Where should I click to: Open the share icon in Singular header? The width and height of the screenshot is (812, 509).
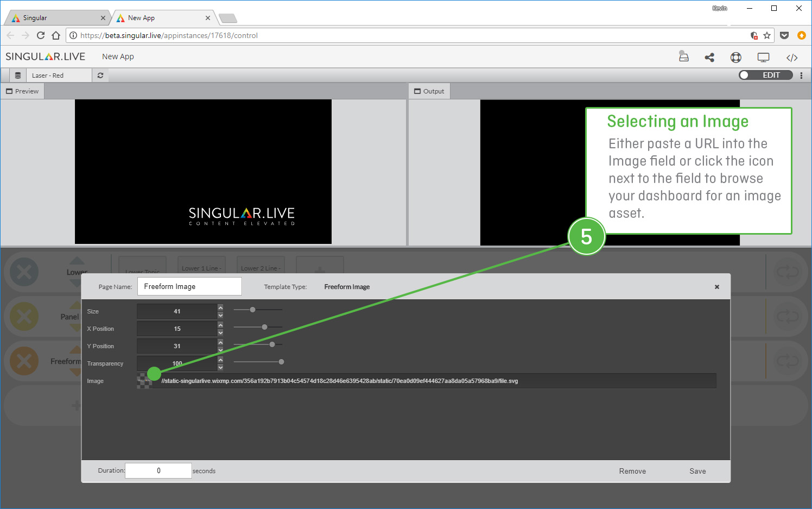tap(709, 57)
